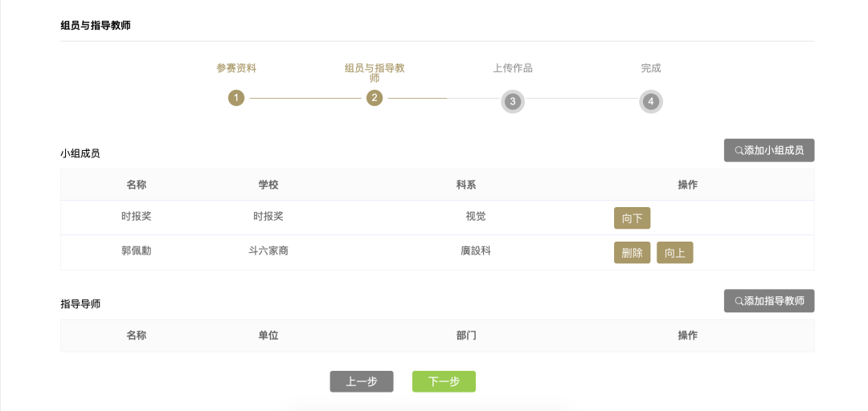
Task: Click the 指导导师 section title
Action: (x=80, y=304)
